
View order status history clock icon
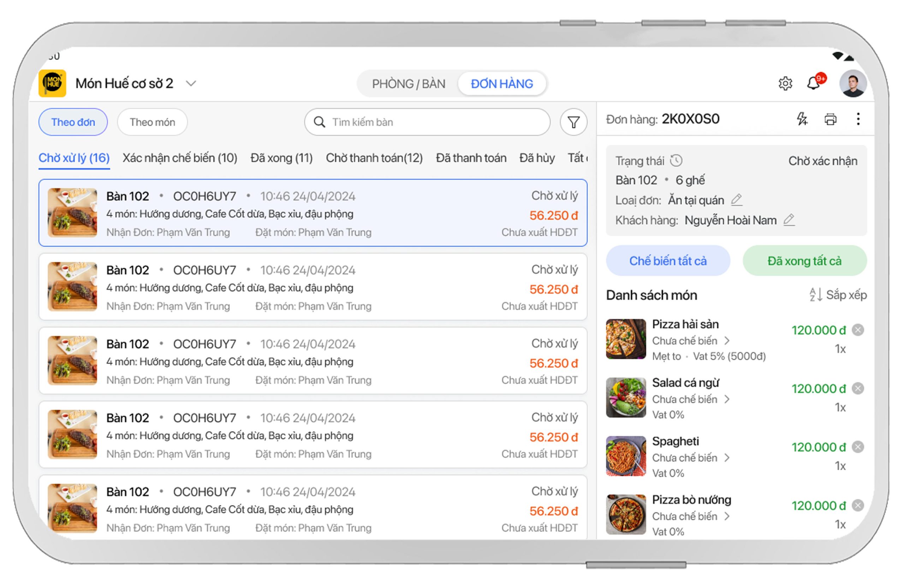coord(676,161)
